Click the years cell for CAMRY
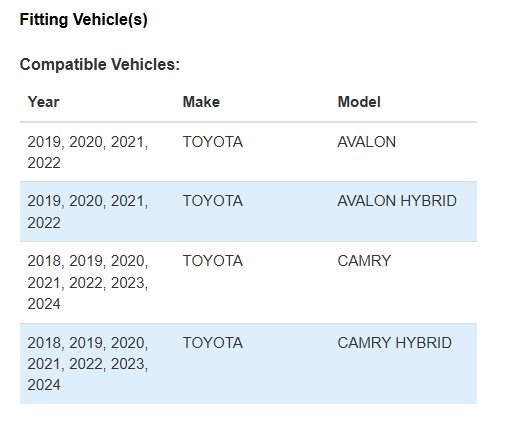Screen dimensions: 510x429 pos(88,282)
